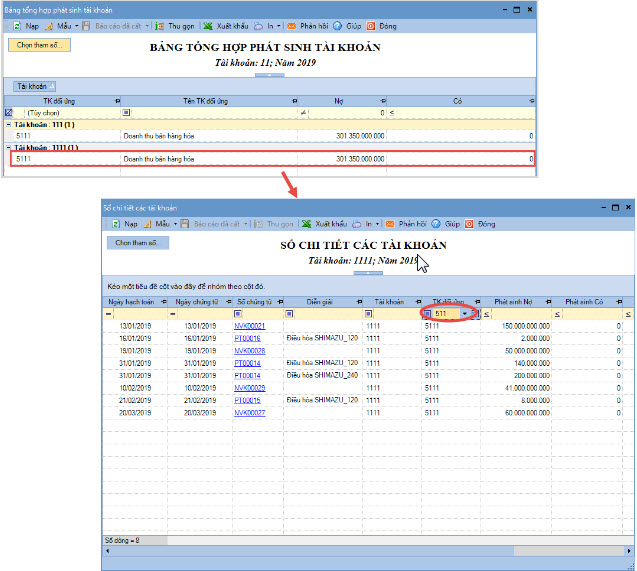This screenshot has height=571, width=637.
Task: Sort by Tài khoản column in Sổ chi tiết
Action: tap(389, 302)
